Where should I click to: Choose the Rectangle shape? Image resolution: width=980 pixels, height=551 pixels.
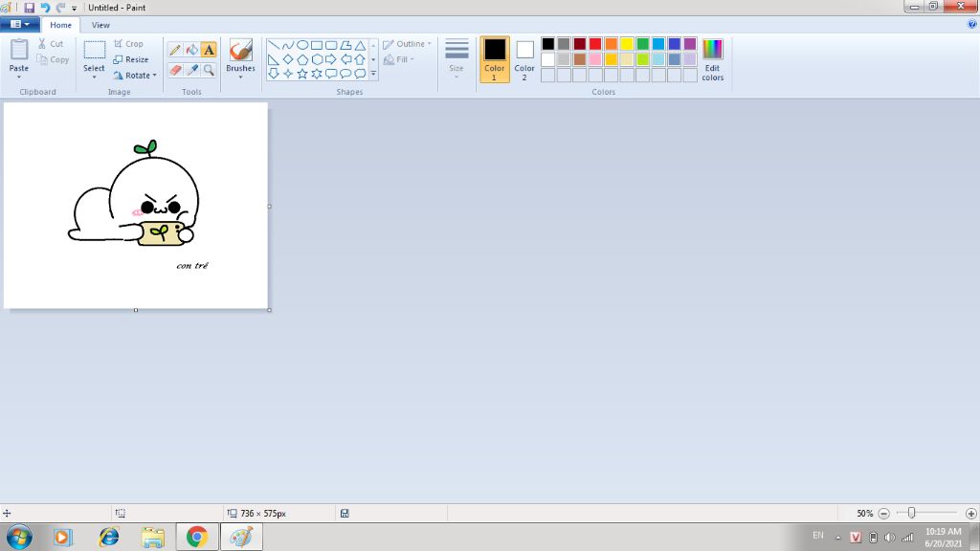point(317,45)
